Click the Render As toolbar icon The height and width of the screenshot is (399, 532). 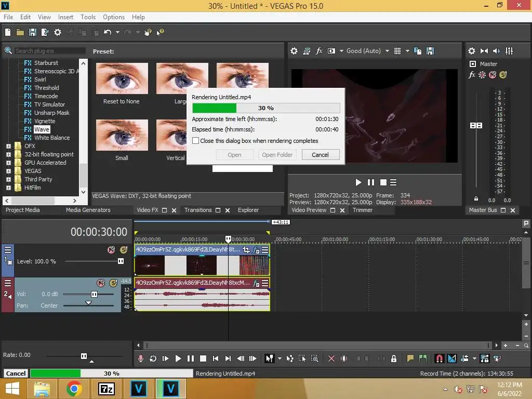(45, 32)
